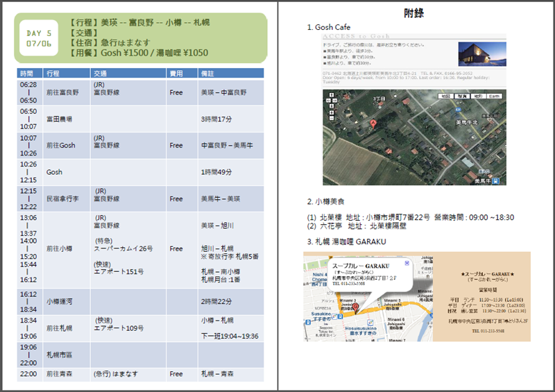Click the 2時間22分 note
This screenshot has height=392, width=555.
point(216,301)
